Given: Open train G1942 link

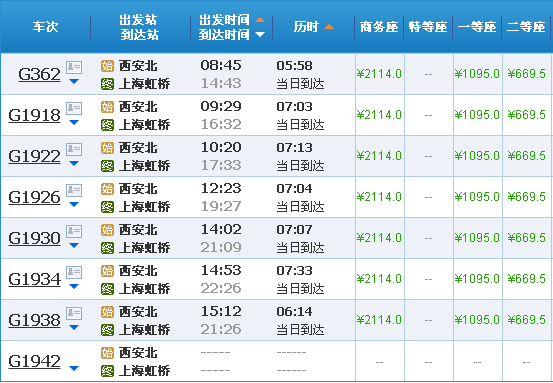Looking at the screenshot, I should click(x=34, y=361).
